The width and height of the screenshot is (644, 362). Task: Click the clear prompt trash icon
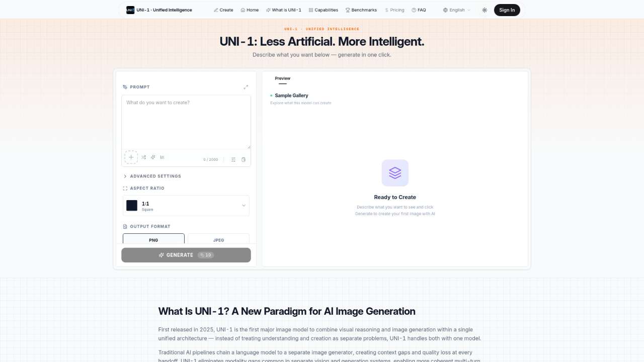[244, 159]
